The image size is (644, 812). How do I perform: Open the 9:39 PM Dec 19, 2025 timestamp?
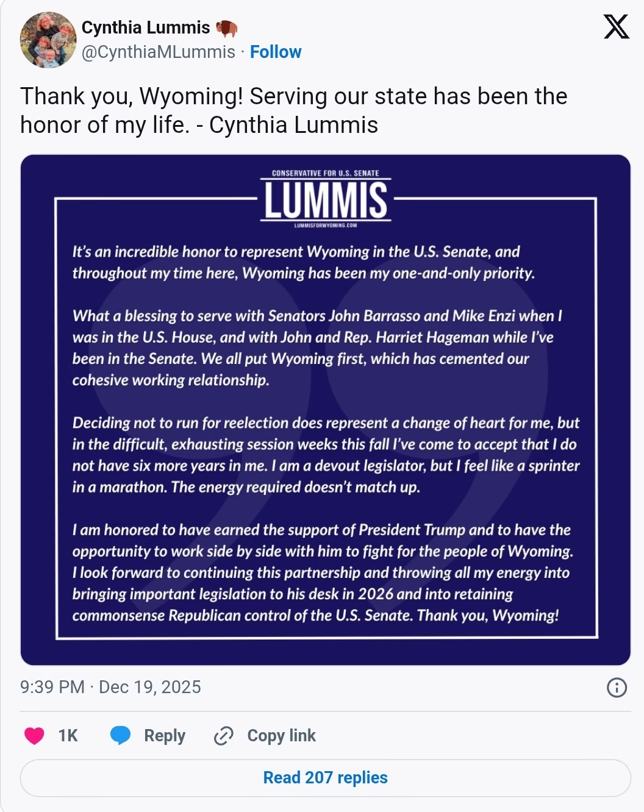pos(110,687)
